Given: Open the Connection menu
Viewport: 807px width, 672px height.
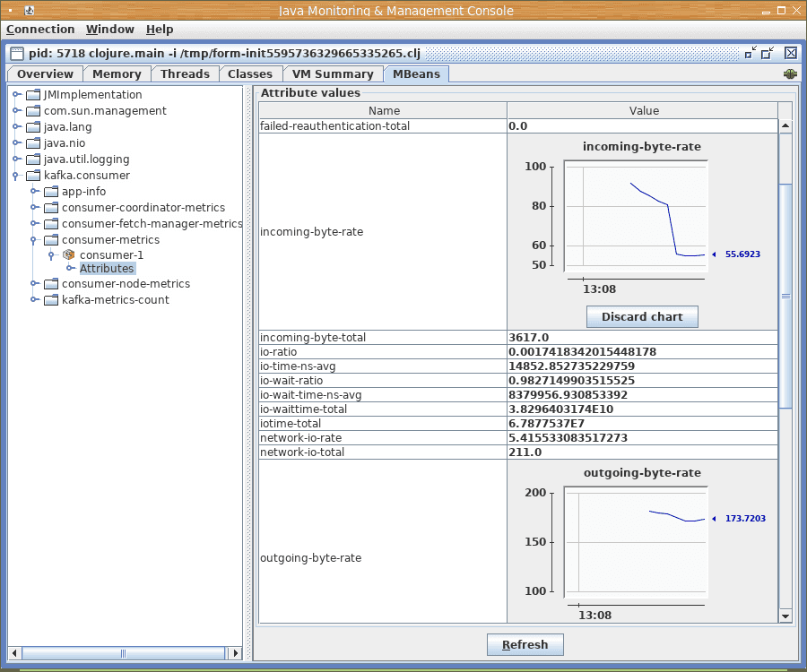Looking at the screenshot, I should tap(40, 30).
